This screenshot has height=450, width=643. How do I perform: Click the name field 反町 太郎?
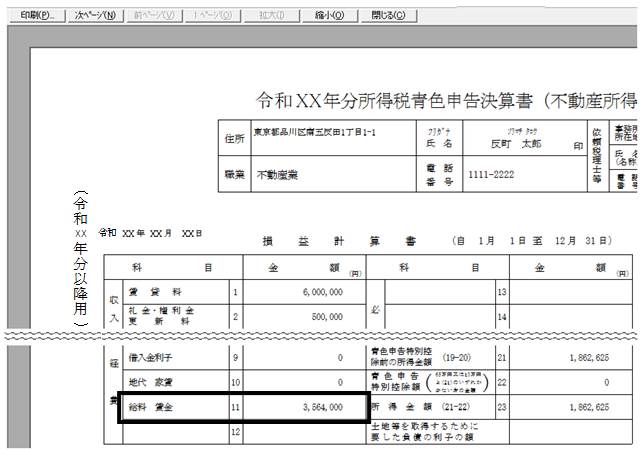(x=524, y=138)
